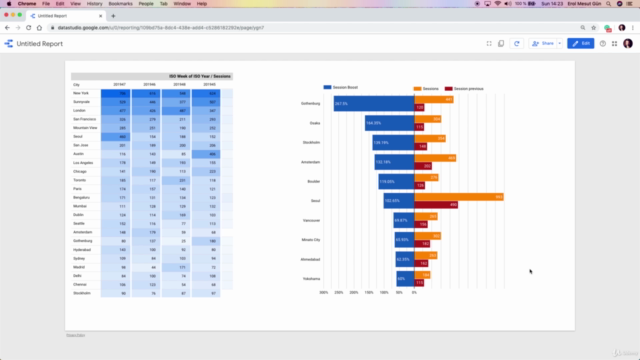Click the 201947 column header
Viewport: 640px width, 360px height.
pos(119,84)
